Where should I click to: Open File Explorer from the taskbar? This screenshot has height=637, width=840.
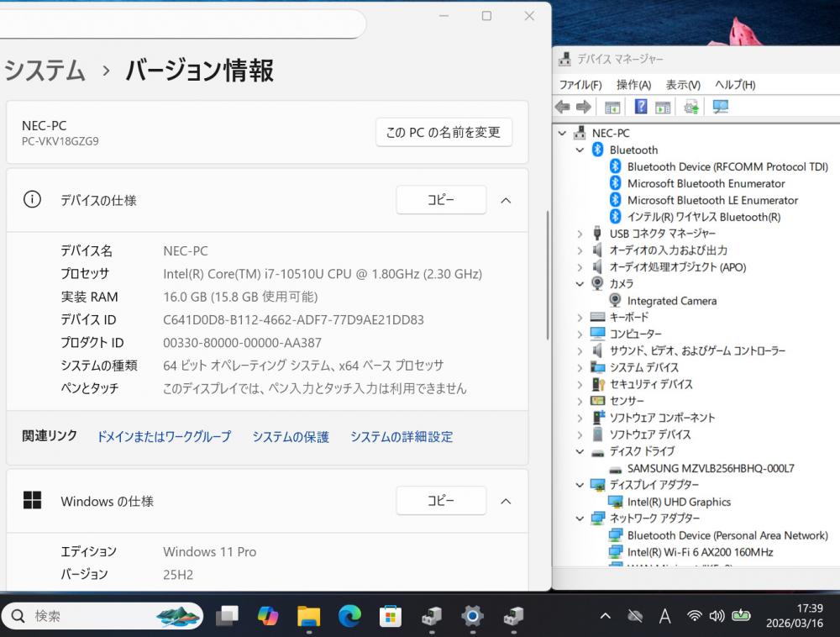click(308, 616)
